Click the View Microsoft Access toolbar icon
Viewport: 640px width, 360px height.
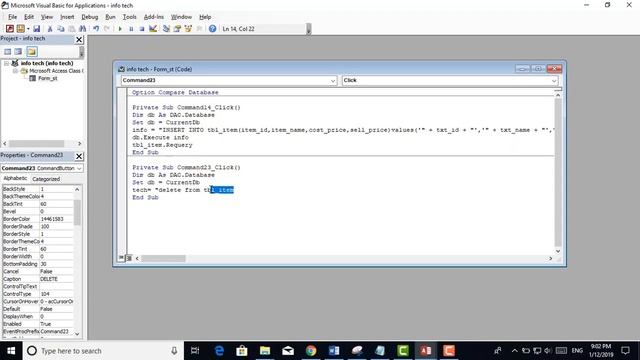[x=10, y=29]
